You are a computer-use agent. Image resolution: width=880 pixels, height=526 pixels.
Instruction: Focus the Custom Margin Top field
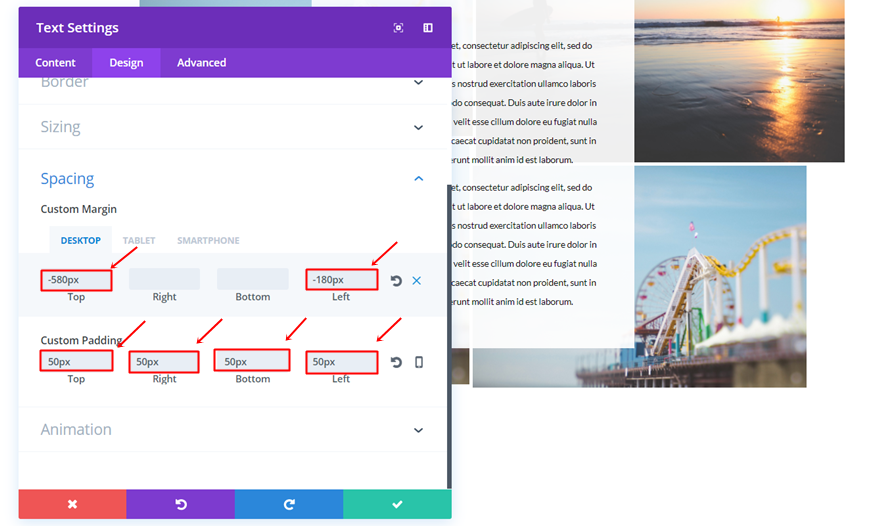tap(76, 280)
